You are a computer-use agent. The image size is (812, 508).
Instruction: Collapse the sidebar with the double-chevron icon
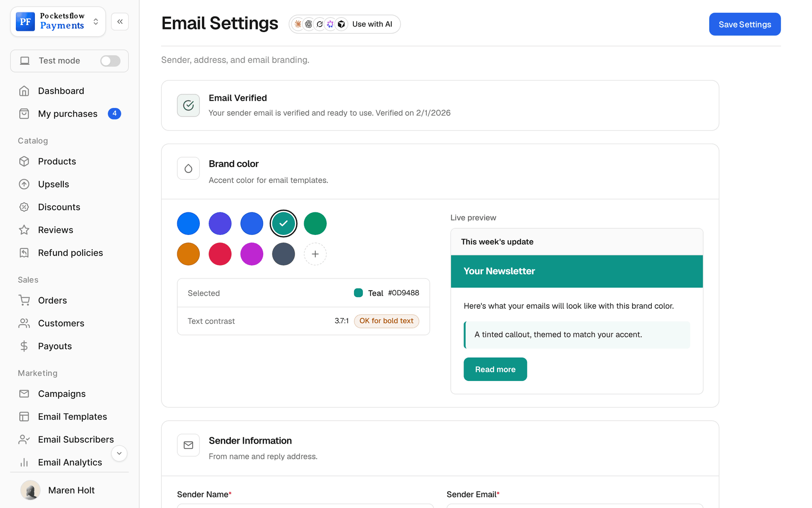click(120, 21)
